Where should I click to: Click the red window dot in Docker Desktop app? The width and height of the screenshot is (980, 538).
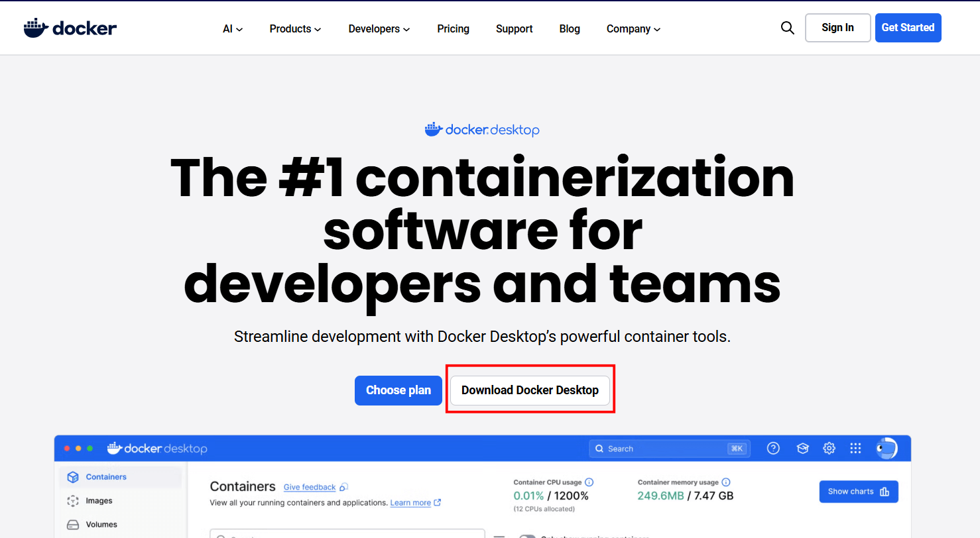pyautogui.click(x=67, y=449)
